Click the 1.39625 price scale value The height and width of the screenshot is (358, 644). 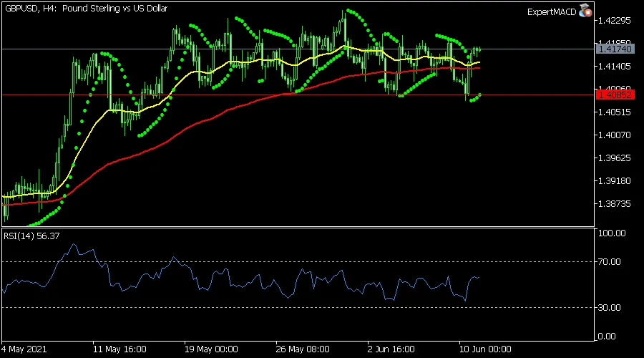[615, 158]
